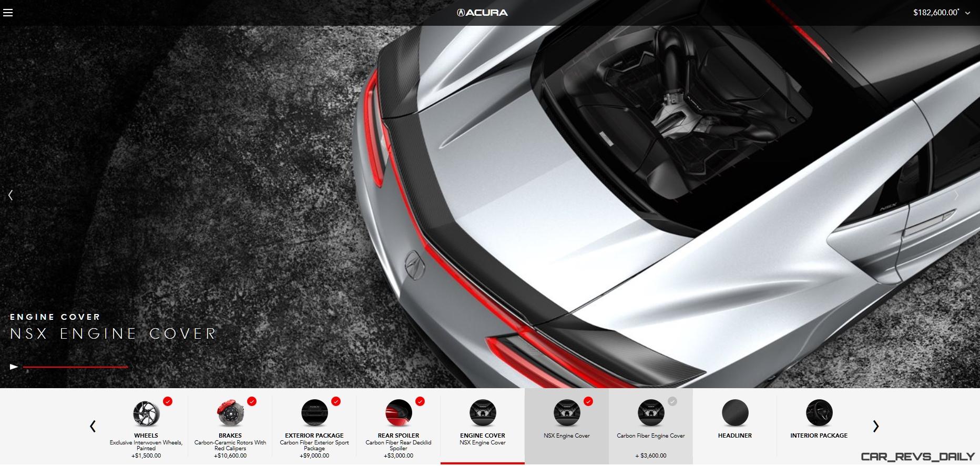Select the Exterior Package thumbnail
The height and width of the screenshot is (466, 980).
[314, 413]
